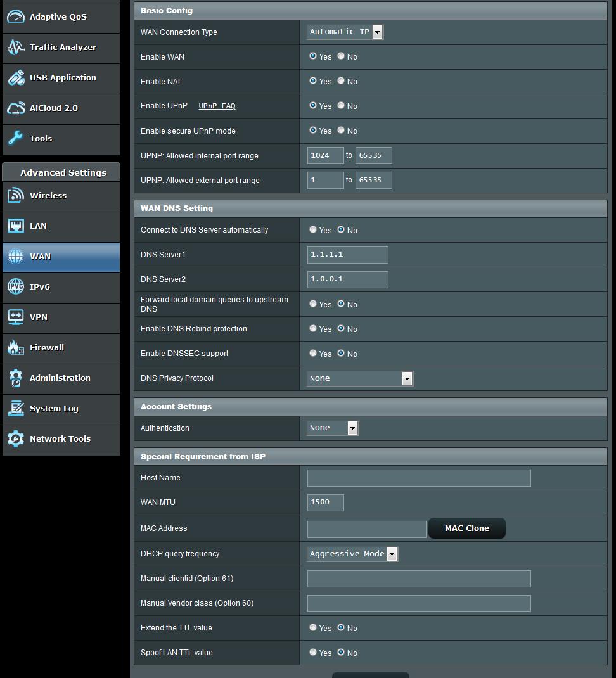Click the System Log notepad icon
The height and width of the screenshot is (678, 616).
[16, 408]
